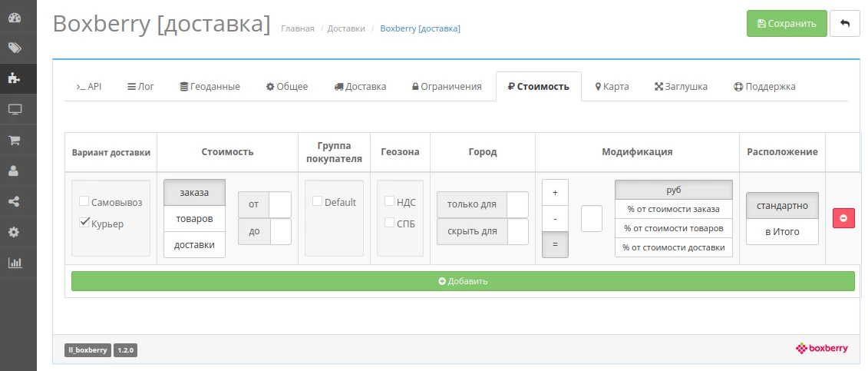Go back using the return arrow button
The height and width of the screenshot is (371, 868).
pos(845,24)
